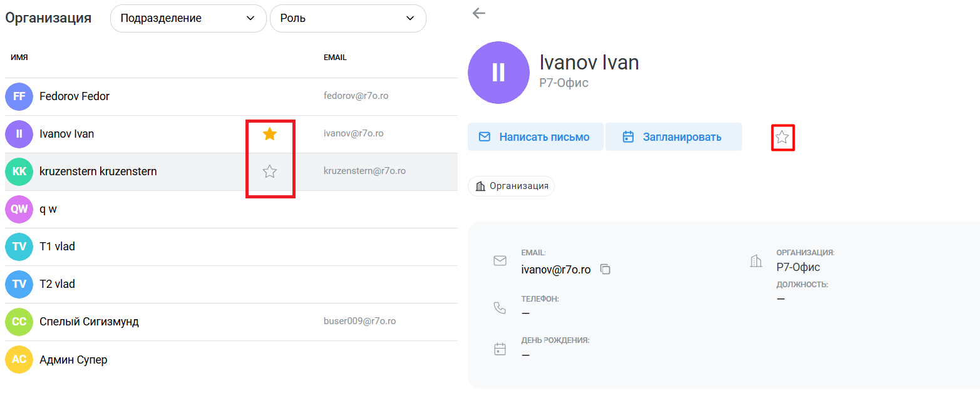This screenshot has width=980, height=393.
Task: Click the calendar icon beside День рождения
Action: point(500,349)
